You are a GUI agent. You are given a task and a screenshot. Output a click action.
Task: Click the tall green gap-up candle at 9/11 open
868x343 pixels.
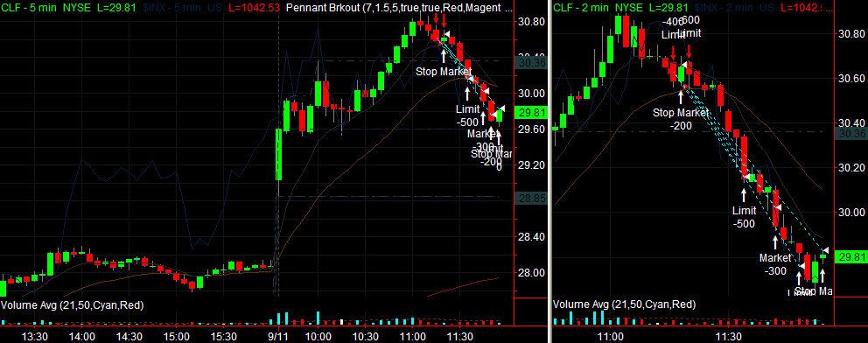[x=279, y=154]
